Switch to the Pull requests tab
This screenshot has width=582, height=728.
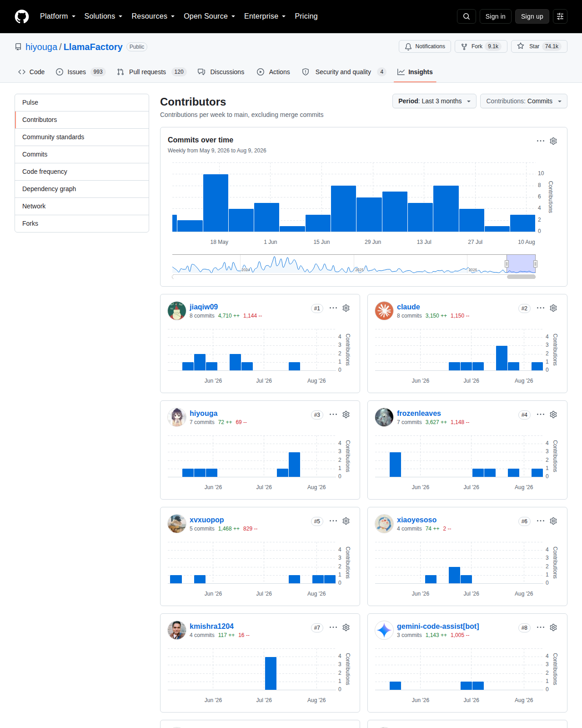coord(151,72)
